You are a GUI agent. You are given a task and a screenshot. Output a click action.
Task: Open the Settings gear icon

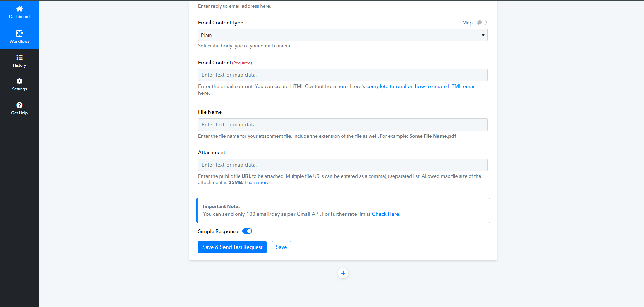tap(19, 81)
